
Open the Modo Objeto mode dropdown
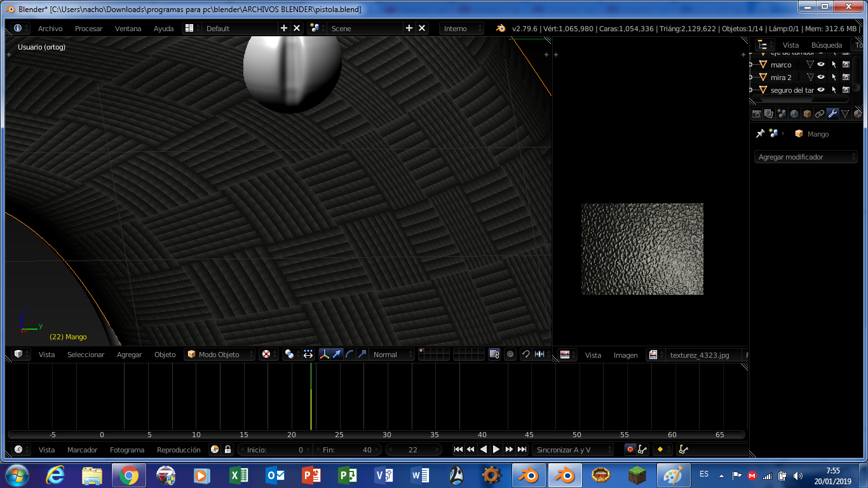pos(220,354)
